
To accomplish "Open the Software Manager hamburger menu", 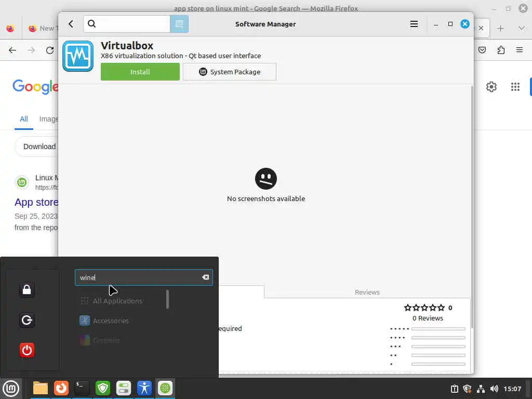I will click(414, 24).
